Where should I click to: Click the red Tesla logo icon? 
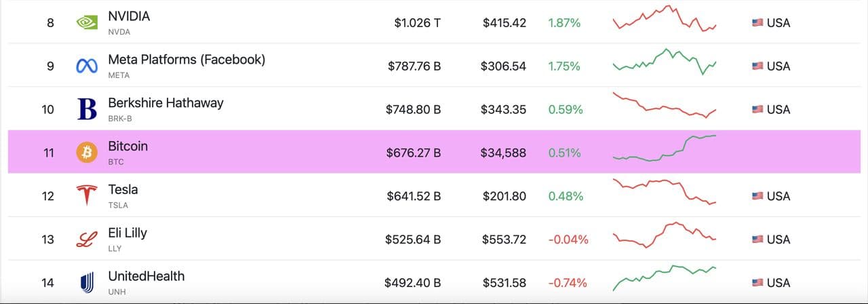coord(86,195)
